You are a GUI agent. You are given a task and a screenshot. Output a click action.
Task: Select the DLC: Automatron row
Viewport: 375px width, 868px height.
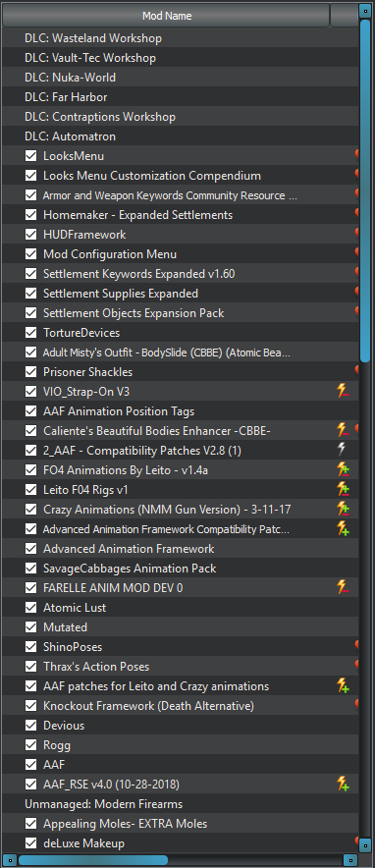(181, 136)
